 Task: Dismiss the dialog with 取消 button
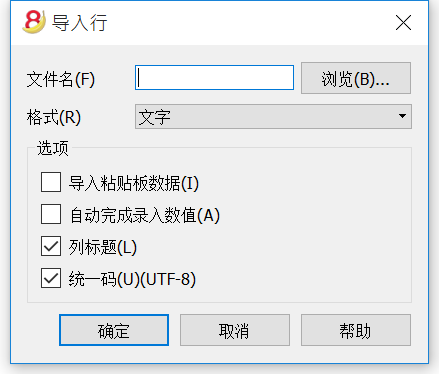point(235,330)
